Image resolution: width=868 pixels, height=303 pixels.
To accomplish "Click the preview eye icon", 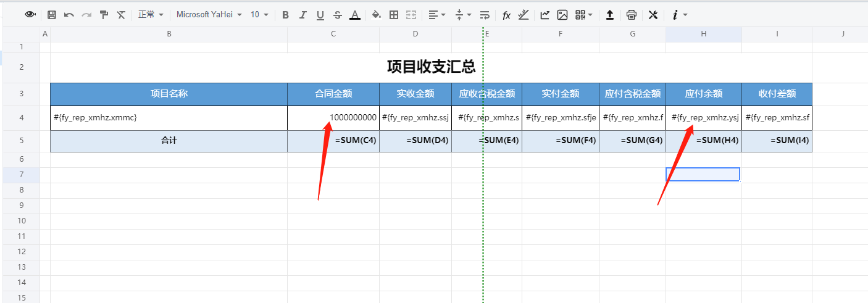I will 30,15.
